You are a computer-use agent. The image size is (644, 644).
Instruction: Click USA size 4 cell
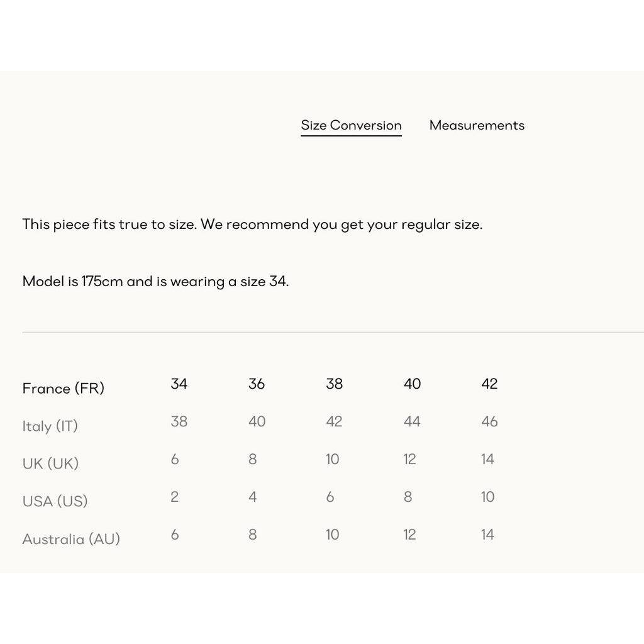pos(253,497)
